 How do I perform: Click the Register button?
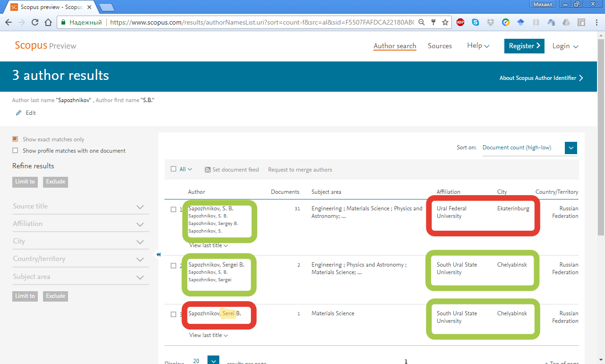524,46
